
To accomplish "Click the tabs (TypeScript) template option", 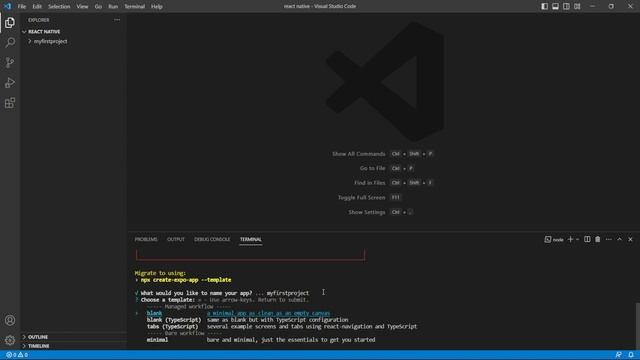I will point(172,327).
